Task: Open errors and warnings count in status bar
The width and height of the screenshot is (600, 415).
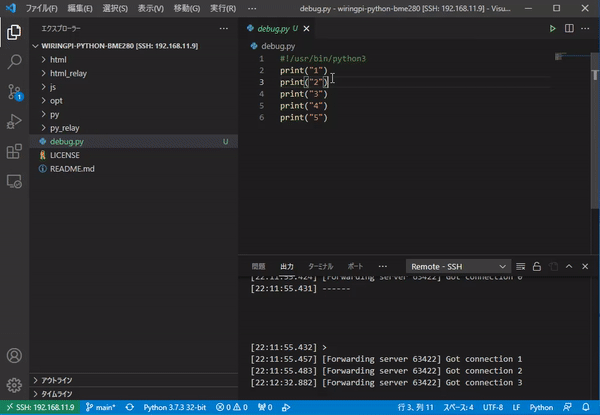Action: [x=232, y=407]
